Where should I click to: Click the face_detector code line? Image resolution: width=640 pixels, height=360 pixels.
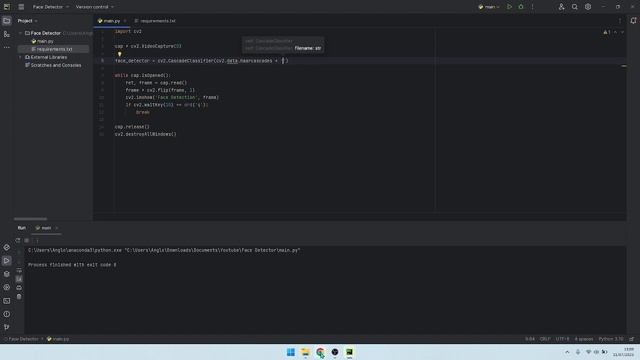point(202,61)
